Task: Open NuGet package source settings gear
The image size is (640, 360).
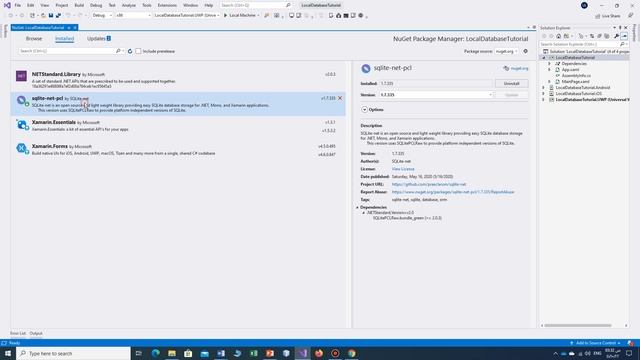Action: [525, 51]
